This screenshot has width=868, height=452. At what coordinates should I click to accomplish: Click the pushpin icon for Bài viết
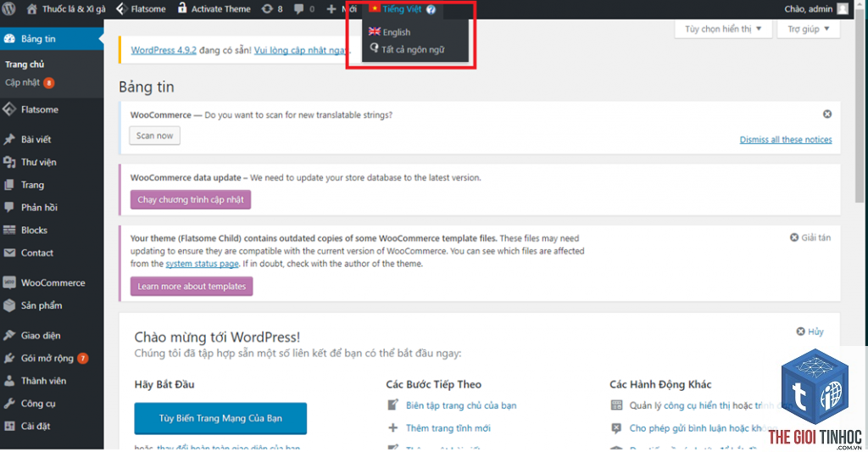point(9,139)
